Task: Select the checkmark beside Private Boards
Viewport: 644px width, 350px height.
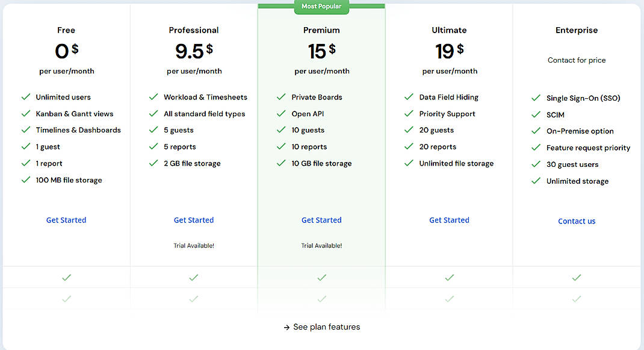Action: click(x=281, y=97)
